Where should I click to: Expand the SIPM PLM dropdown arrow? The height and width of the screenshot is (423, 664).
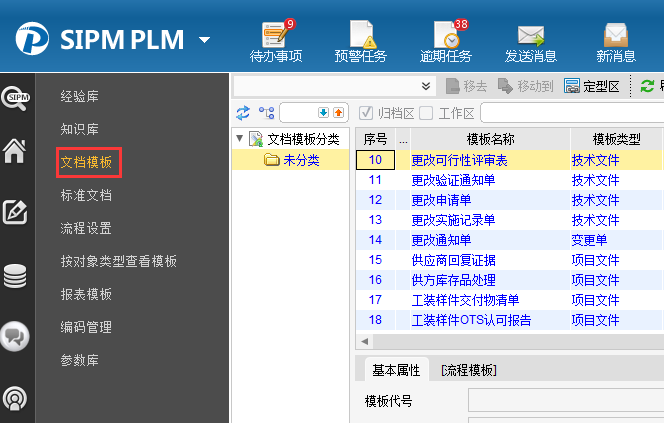pos(205,40)
